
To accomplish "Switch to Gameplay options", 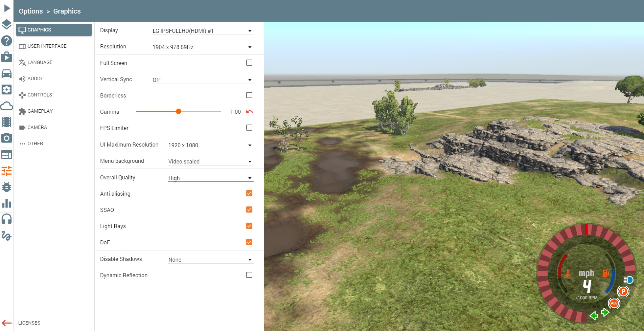I will [x=54, y=111].
